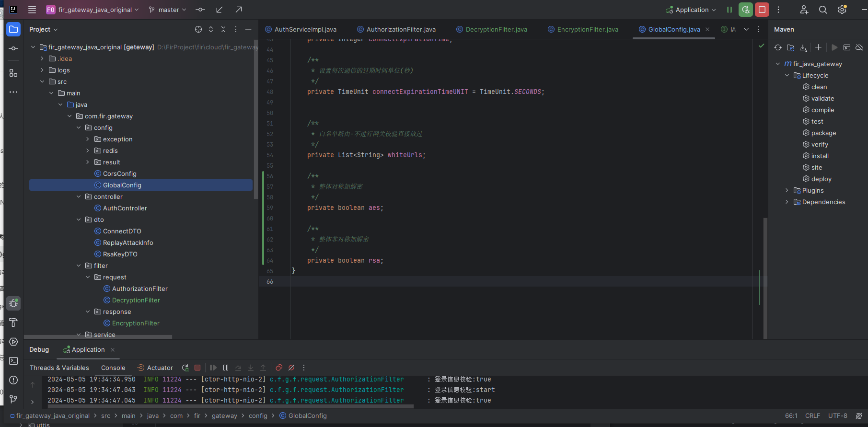Open the project name dropdown
The width and height of the screenshot is (868, 427).
(93, 10)
